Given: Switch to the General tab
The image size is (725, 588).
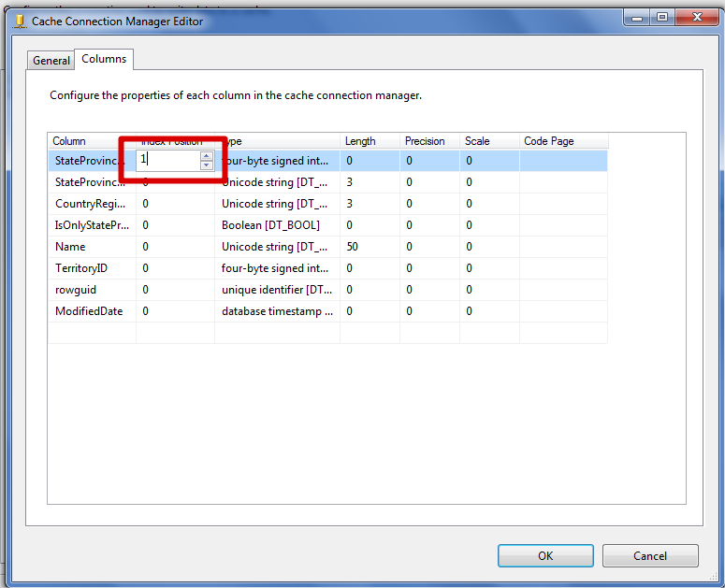Looking at the screenshot, I should point(51,60).
